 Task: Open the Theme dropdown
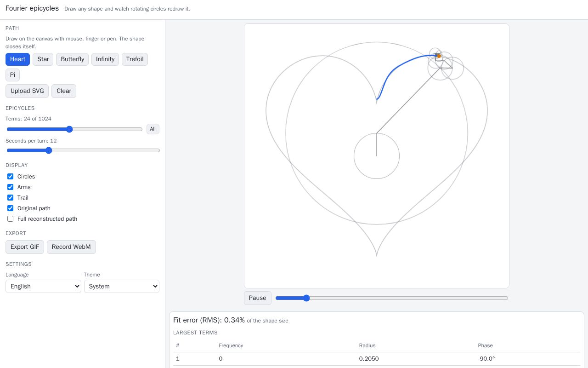coord(122,286)
